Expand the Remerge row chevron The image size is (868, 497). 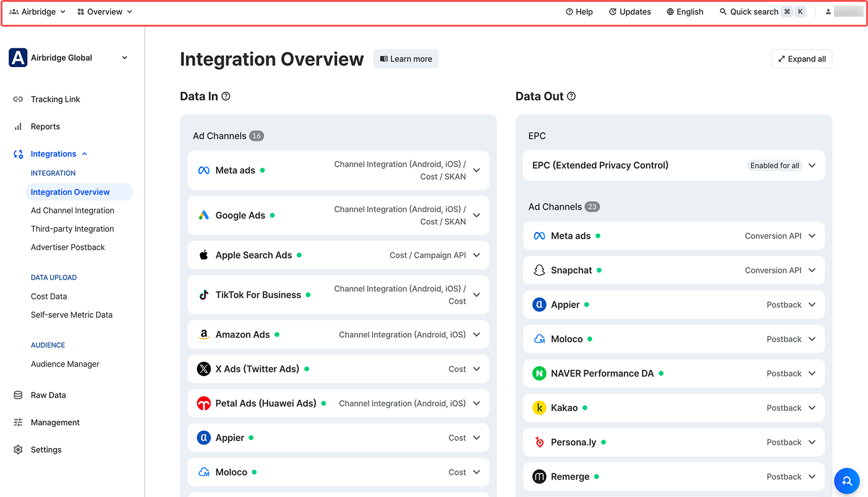tap(812, 477)
